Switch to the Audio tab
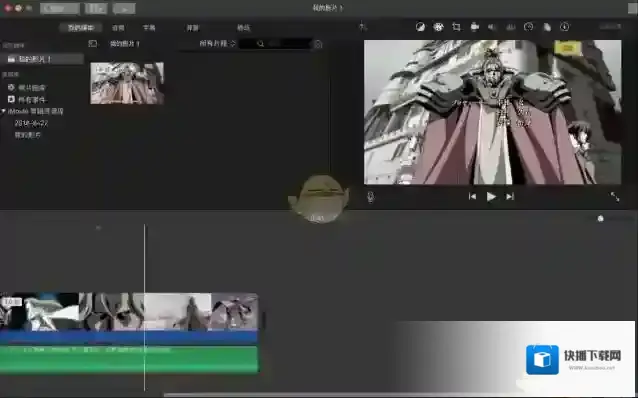The width and height of the screenshot is (638, 398). click(x=118, y=28)
